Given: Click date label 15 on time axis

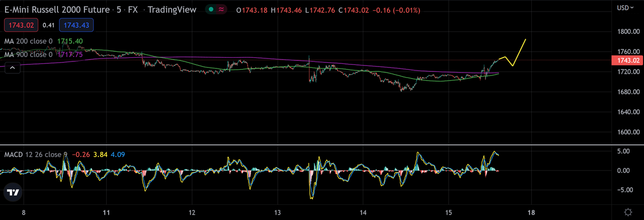Looking at the screenshot, I should point(449,212).
